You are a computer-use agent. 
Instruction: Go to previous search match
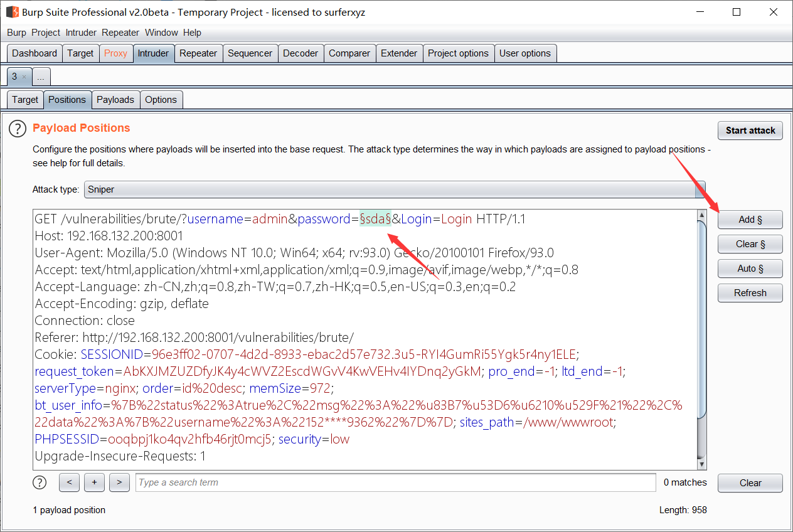coord(69,482)
